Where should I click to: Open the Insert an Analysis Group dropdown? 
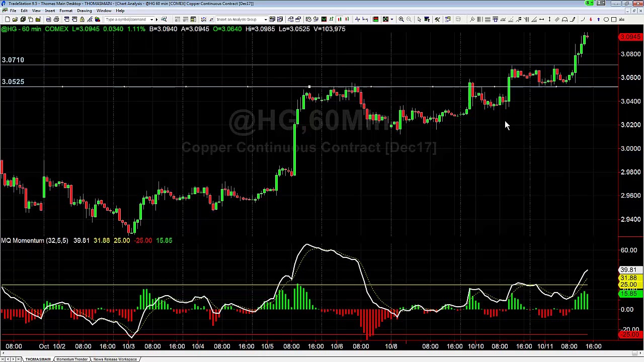point(265,19)
